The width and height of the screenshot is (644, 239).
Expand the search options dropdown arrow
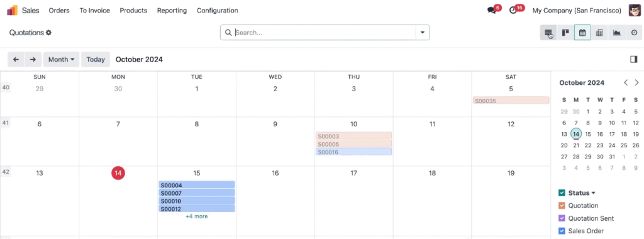[x=423, y=33]
